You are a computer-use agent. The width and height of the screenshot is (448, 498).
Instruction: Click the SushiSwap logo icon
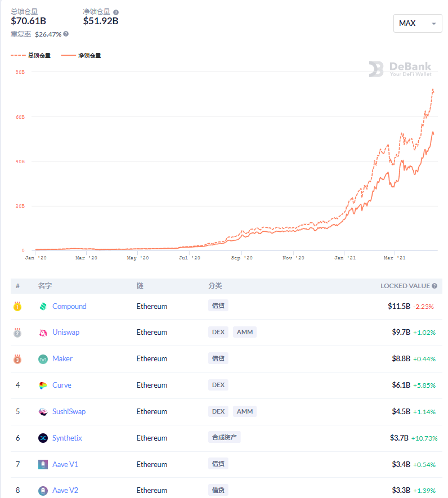pos(43,411)
